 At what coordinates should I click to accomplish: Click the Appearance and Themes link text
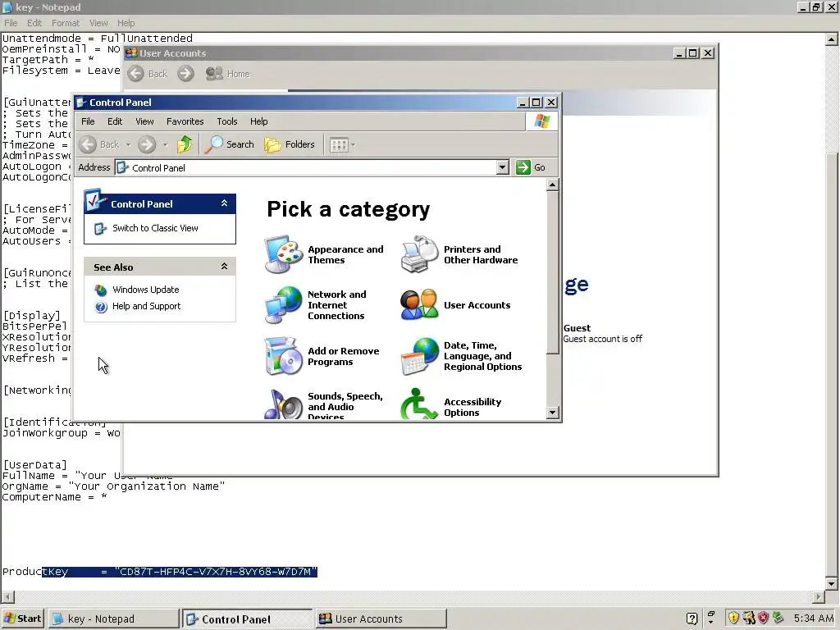pyautogui.click(x=345, y=254)
